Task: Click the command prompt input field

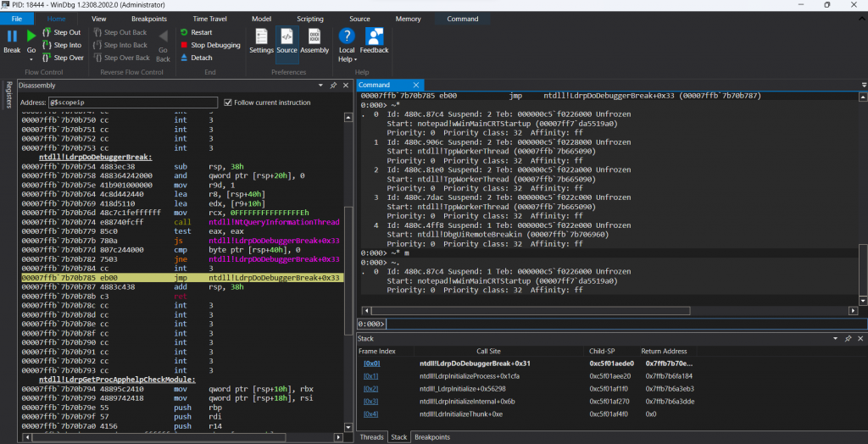Action: 626,324
